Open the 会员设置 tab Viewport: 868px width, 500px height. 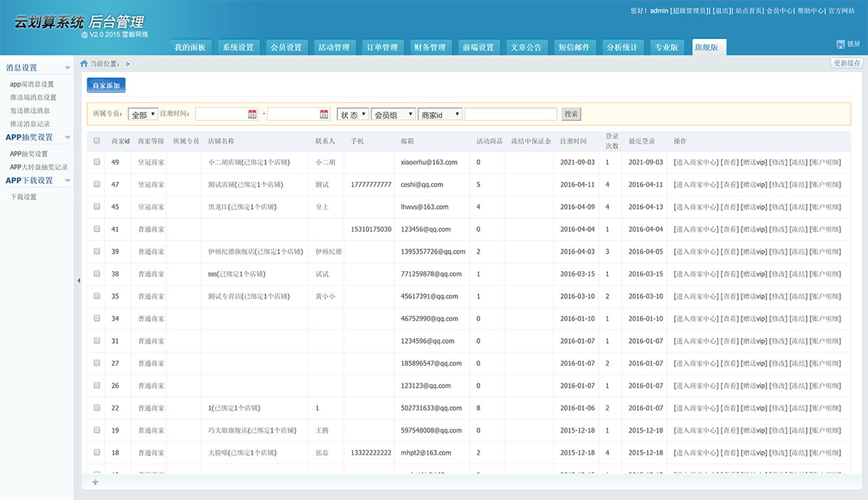click(286, 48)
